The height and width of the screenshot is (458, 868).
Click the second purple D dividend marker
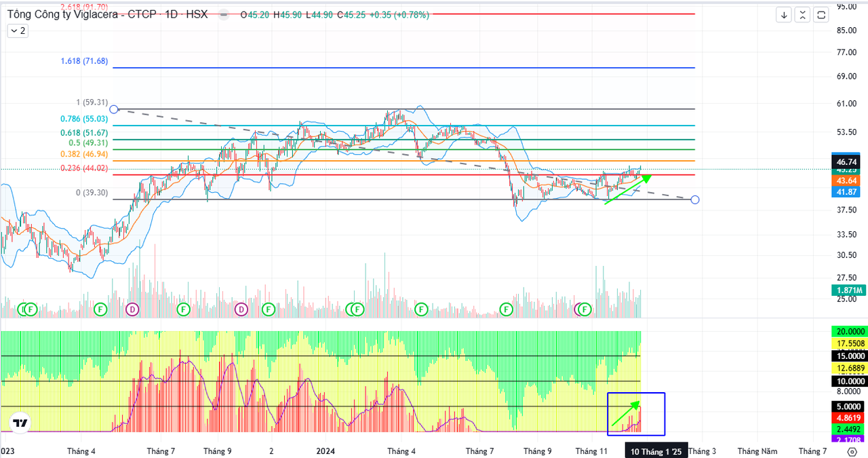(x=241, y=309)
